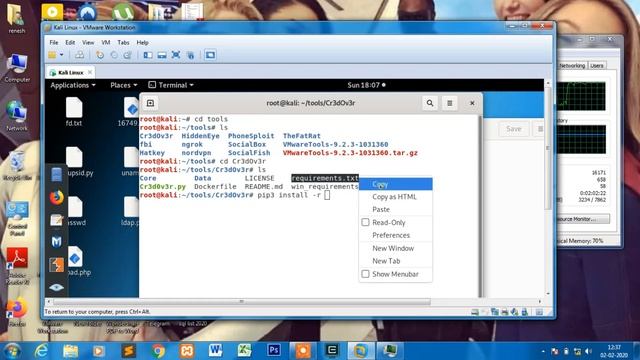Open new tab icon in terminal header
The image size is (640, 360).
pyautogui.click(x=150, y=103)
